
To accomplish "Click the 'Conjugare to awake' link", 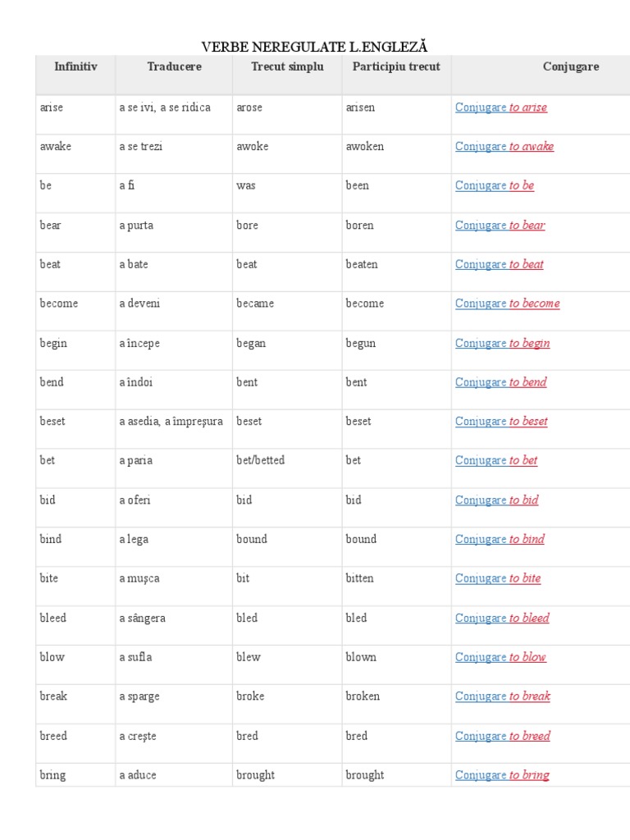I will coord(504,147).
